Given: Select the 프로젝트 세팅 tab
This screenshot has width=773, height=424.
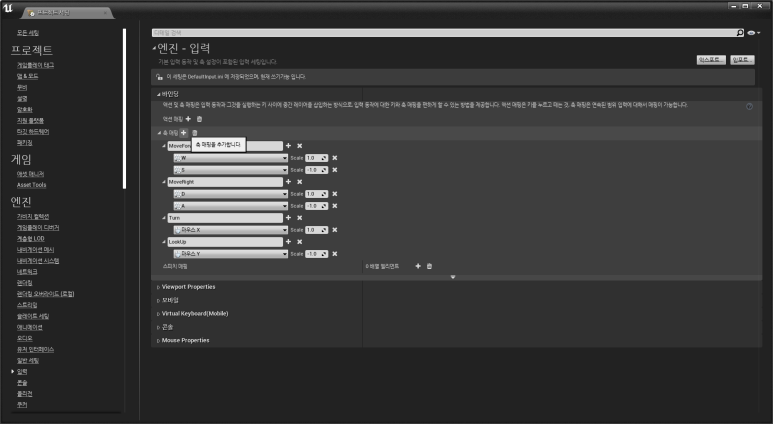Looking at the screenshot, I should tap(69, 13).
